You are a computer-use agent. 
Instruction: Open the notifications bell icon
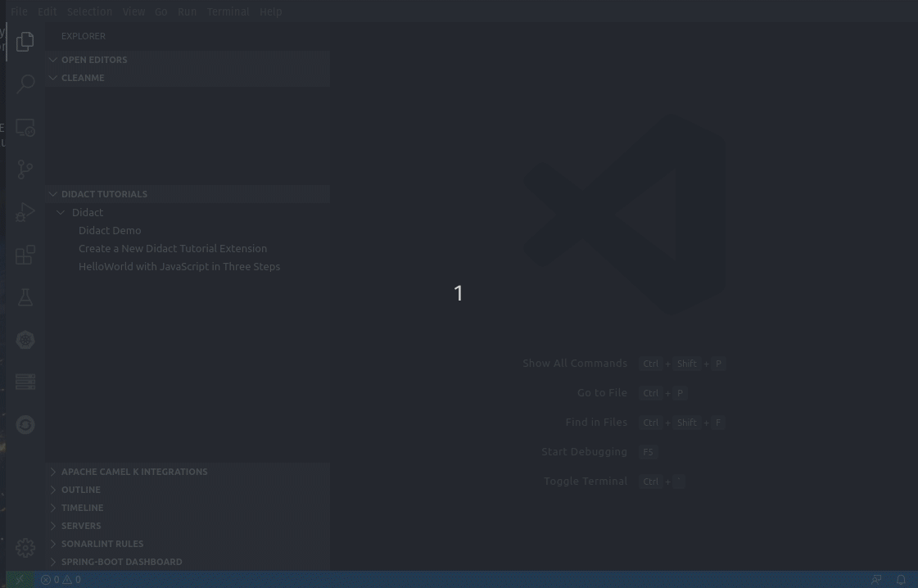pos(901,580)
